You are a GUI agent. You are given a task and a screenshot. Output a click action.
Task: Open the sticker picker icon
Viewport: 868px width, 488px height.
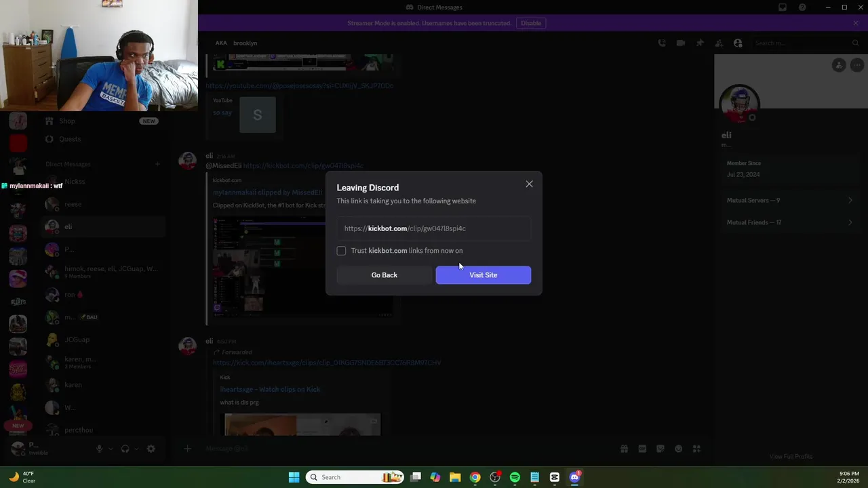click(660, 449)
